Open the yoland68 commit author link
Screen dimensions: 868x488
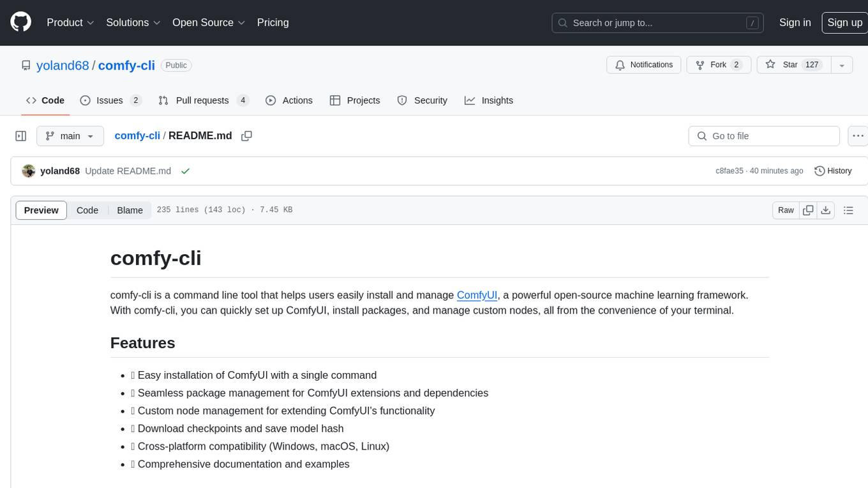[60, 171]
